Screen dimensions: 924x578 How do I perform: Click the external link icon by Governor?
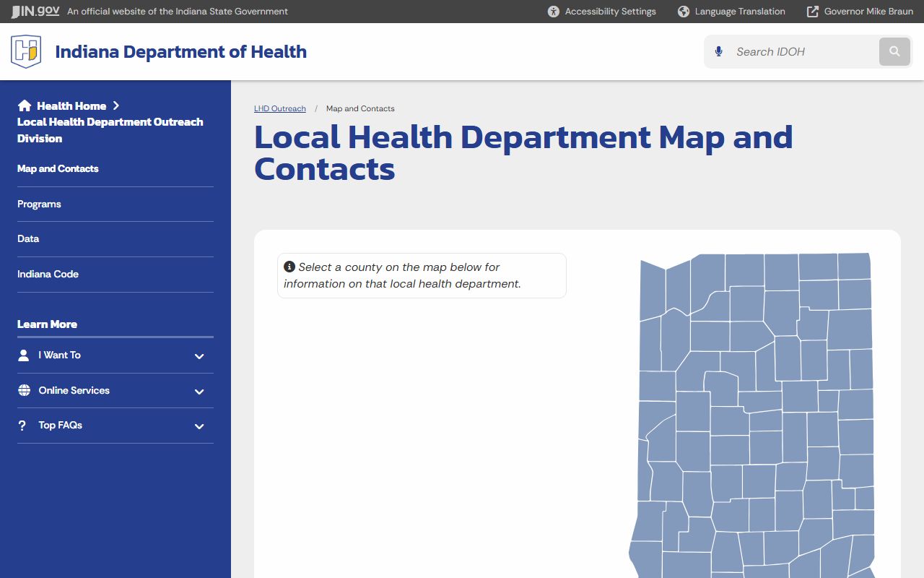(x=813, y=12)
